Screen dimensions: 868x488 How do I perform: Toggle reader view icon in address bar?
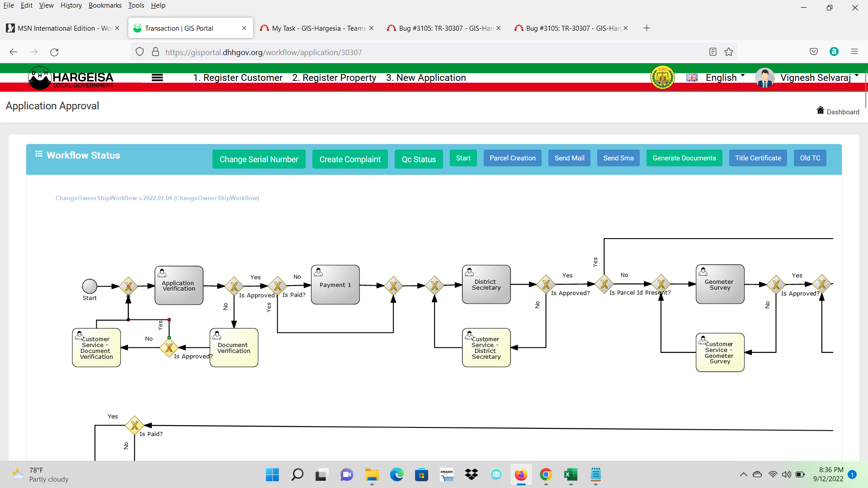713,52
